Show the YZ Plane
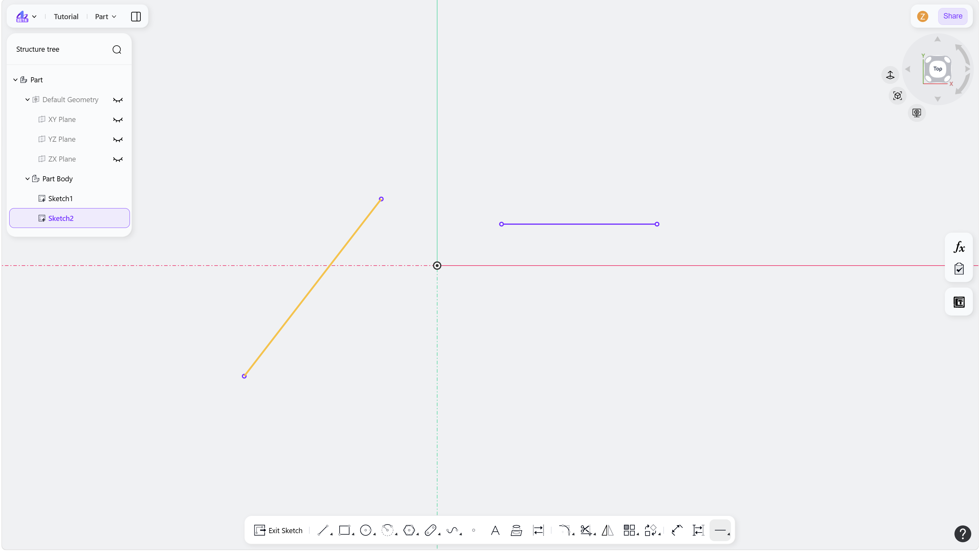Image resolution: width=980 pixels, height=551 pixels. pos(118,139)
